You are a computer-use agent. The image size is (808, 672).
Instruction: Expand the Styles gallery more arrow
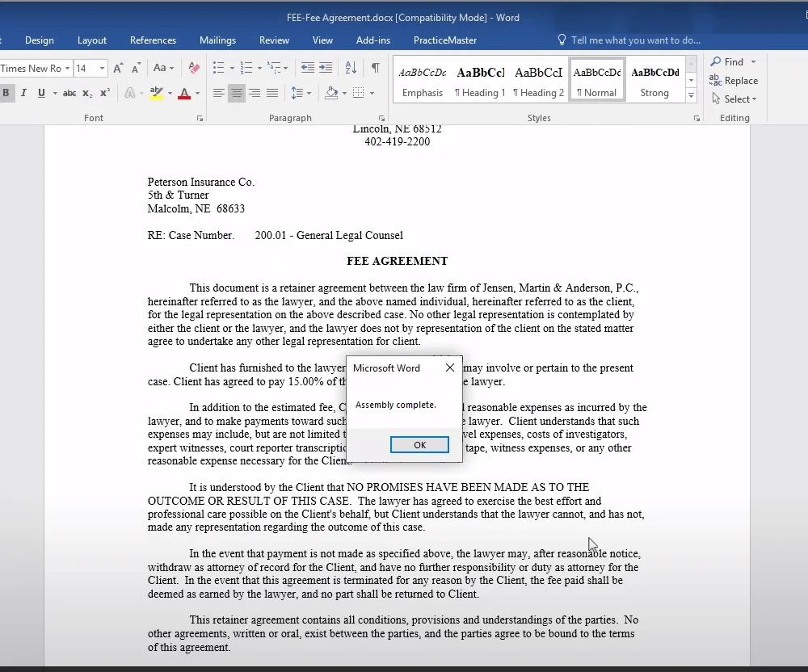691,94
